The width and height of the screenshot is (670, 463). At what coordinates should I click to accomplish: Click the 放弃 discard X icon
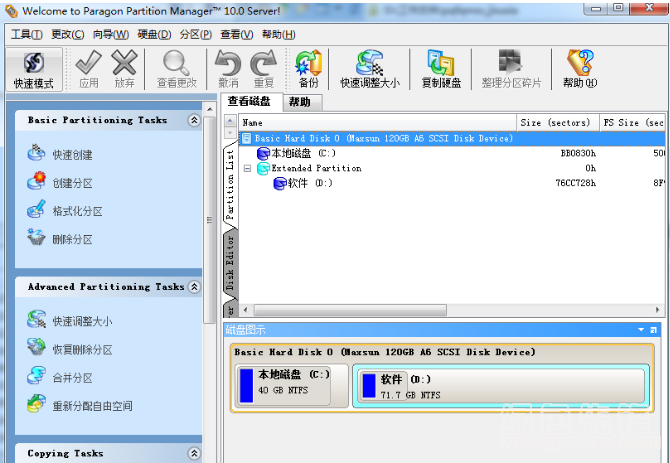click(124, 62)
